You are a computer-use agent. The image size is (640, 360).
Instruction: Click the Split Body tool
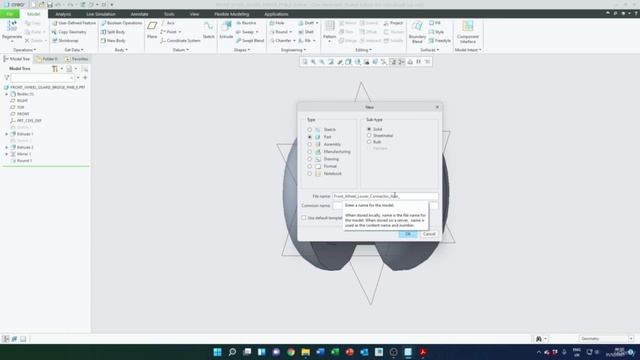pos(113,32)
